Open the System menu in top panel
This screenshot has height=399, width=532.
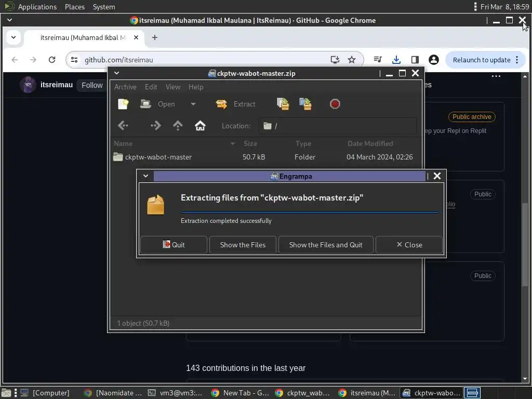coord(104,7)
